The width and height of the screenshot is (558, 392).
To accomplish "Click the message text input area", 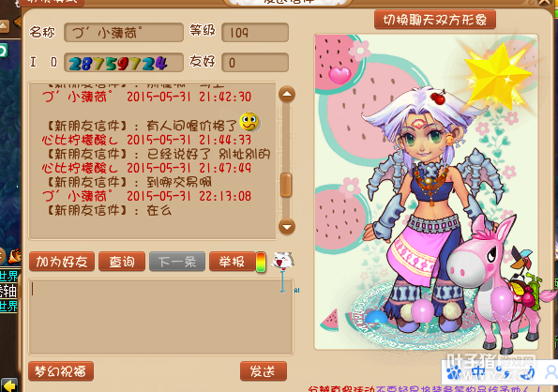I will (x=161, y=317).
